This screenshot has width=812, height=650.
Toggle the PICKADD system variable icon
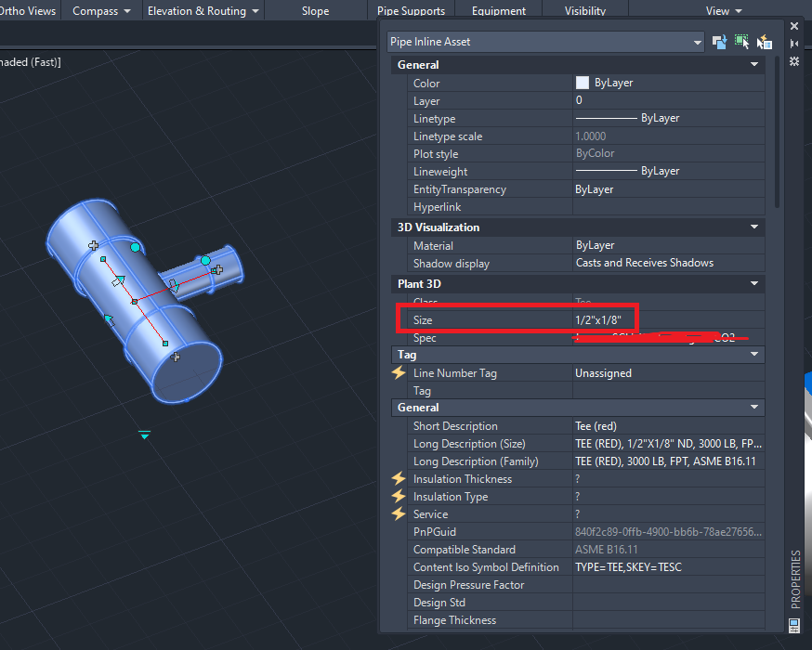(719, 42)
